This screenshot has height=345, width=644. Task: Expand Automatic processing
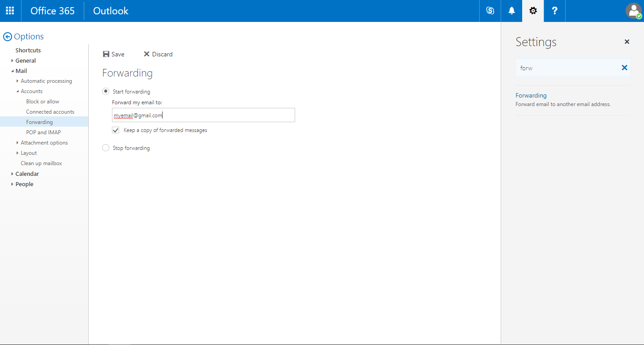point(17,81)
